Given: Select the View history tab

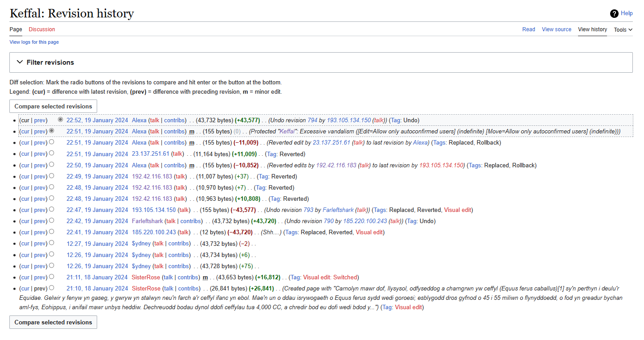Looking at the screenshot, I should (x=592, y=29).
